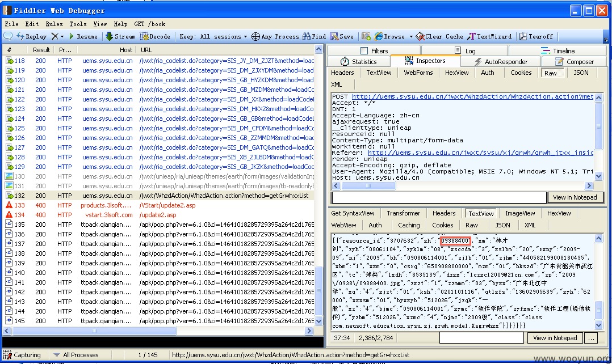
Task: Sort sessions by Result column header
Action: click(41, 50)
